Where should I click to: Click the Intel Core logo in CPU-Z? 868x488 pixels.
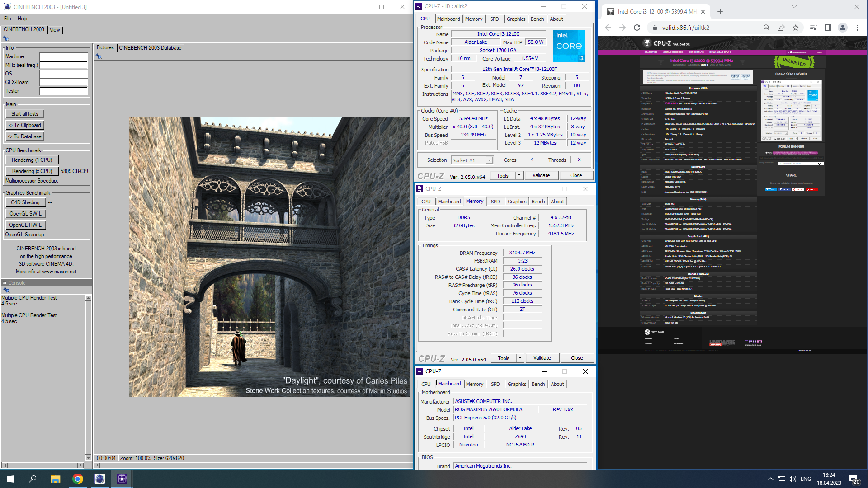[569, 46]
